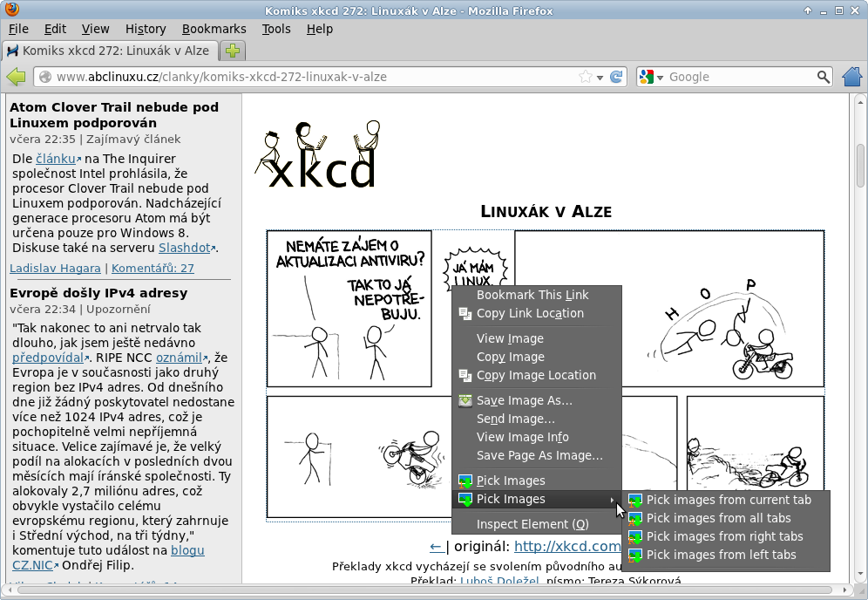
Task: Click the icon for pick images from all tabs
Action: point(635,519)
